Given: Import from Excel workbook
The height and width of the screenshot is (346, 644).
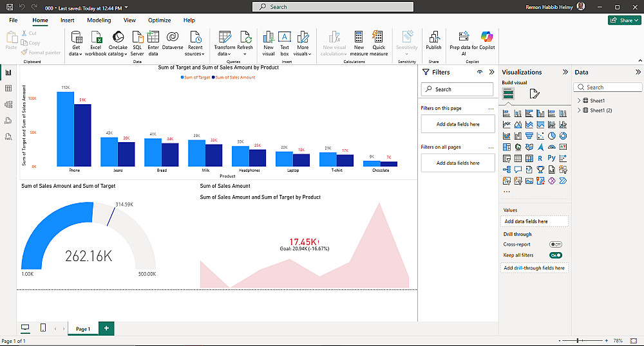Looking at the screenshot, I should 96,44.
